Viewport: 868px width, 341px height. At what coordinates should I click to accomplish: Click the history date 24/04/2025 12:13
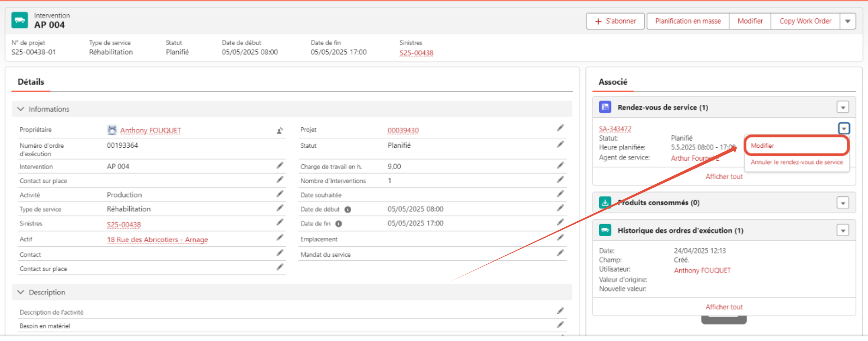point(700,250)
